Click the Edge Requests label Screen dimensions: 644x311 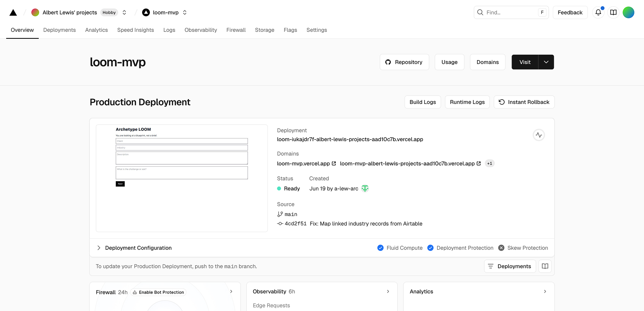[x=271, y=306]
